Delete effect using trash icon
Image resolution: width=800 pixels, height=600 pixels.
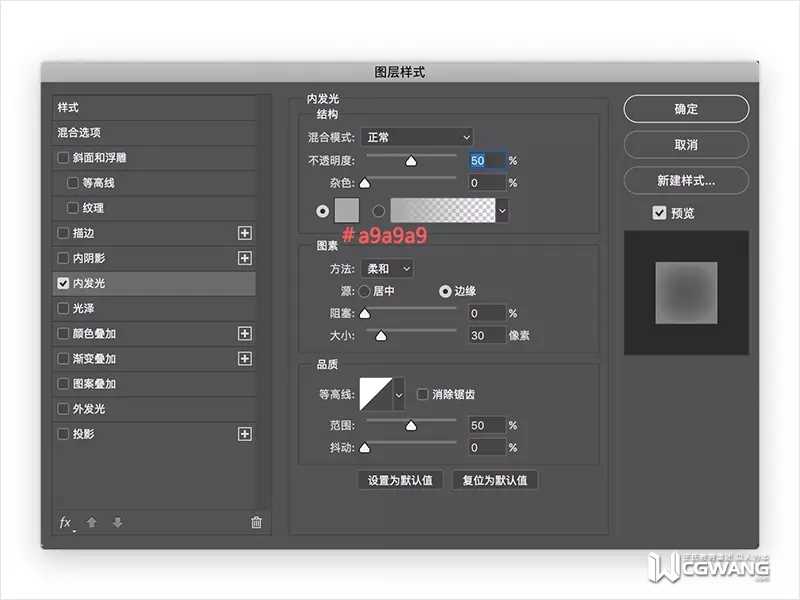(x=256, y=522)
